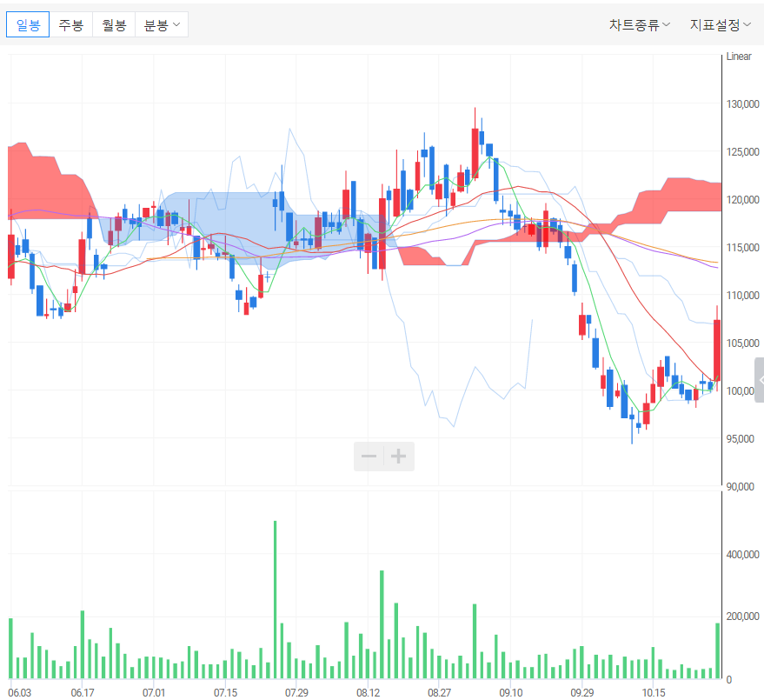The height and width of the screenshot is (700, 764).
Task: Click the 90,000 price axis label
Action: (x=741, y=486)
